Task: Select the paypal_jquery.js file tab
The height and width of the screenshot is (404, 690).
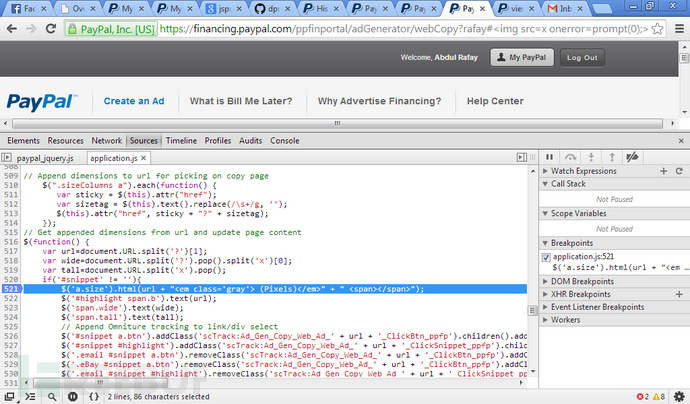Action: 45,158
